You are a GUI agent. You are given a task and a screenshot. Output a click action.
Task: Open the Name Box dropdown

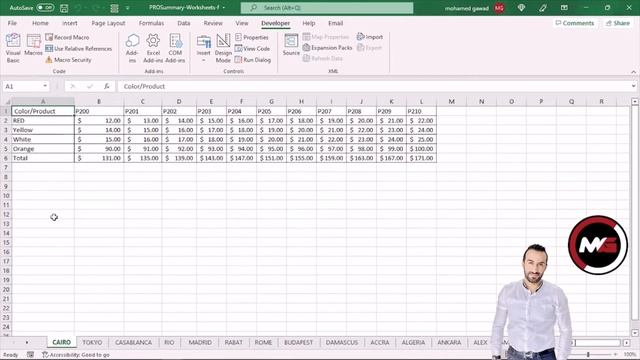click(45, 86)
